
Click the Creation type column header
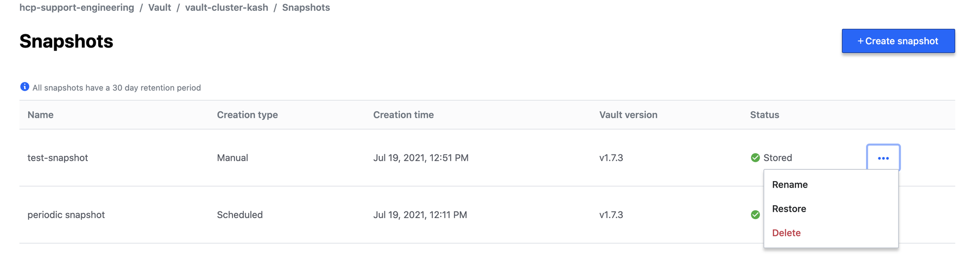pos(247,115)
